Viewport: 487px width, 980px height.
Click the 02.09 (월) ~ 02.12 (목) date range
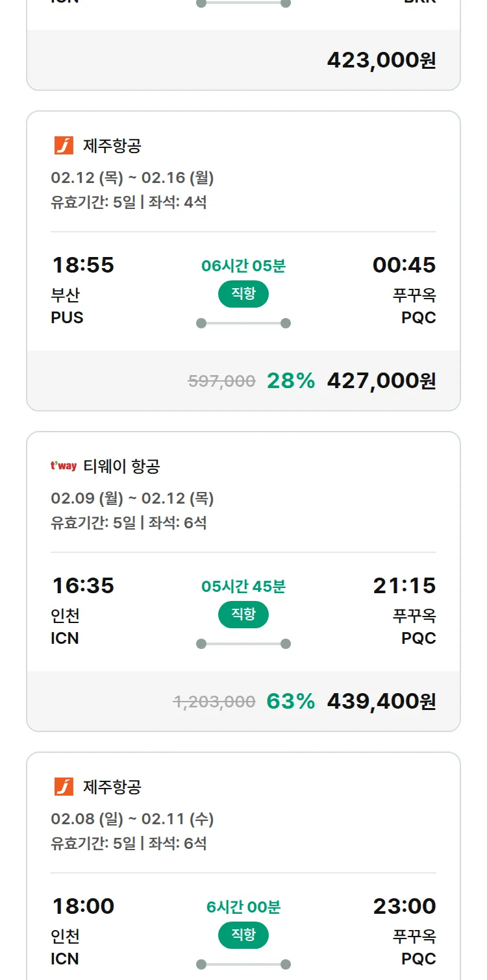tap(132, 498)
